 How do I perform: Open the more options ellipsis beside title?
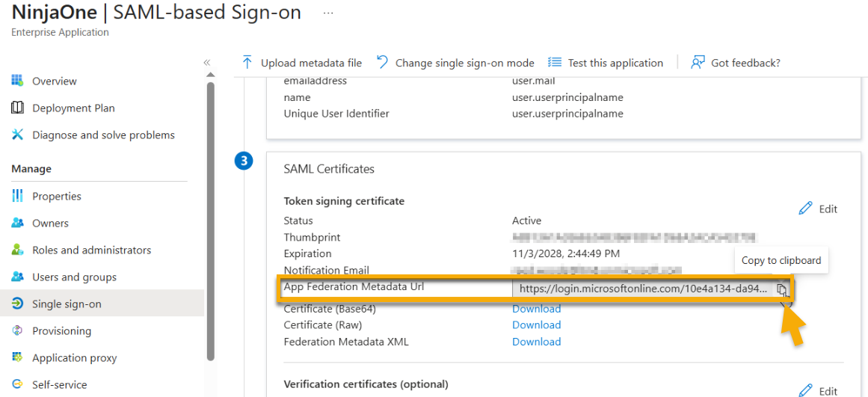[328, 13]
